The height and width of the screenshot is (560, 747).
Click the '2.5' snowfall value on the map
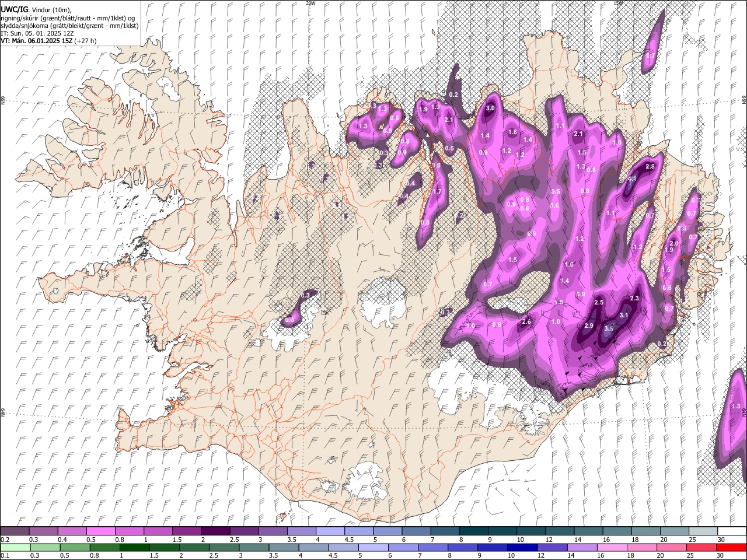coord(599,303)
